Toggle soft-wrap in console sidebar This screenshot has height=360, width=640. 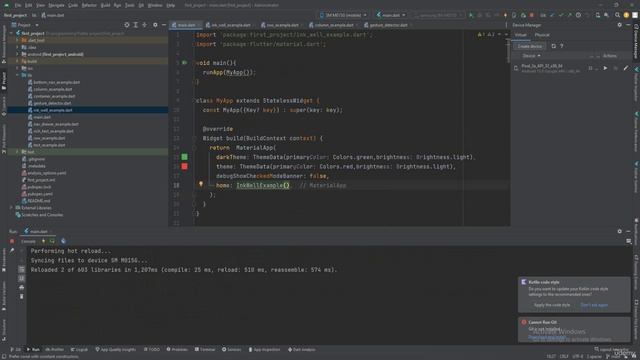coord(22,269)
